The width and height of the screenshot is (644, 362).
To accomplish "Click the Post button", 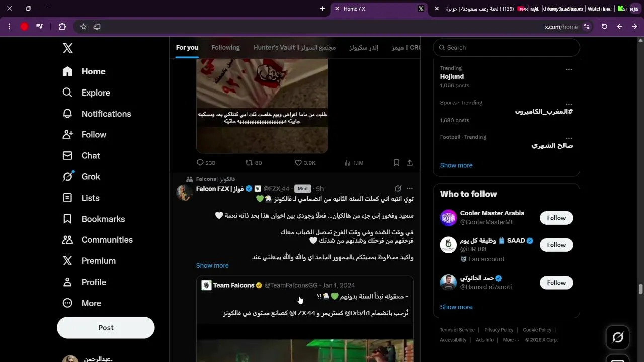I will point(106,328).
